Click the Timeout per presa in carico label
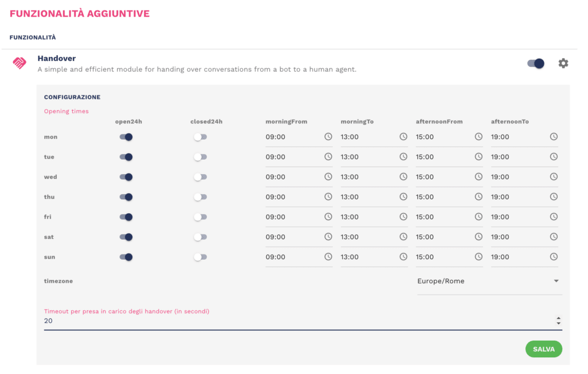The width and height of the screenshot is (588, 374). [x=126, y=311]
